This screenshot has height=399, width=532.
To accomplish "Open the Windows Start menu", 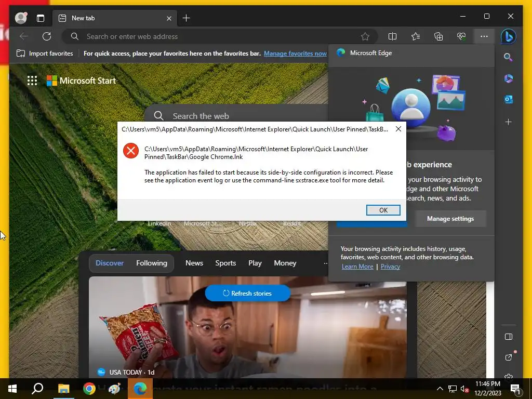I will 12,389.
